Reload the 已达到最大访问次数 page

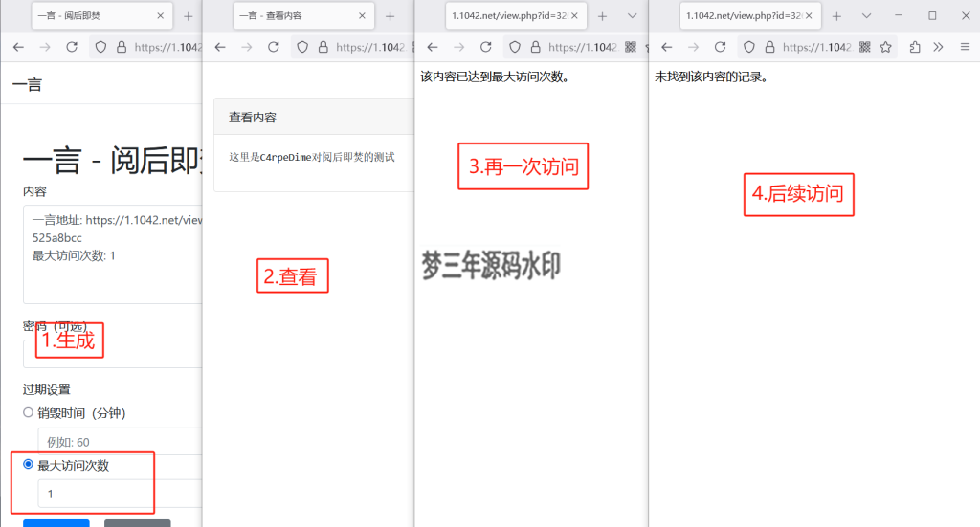(485, 47)
